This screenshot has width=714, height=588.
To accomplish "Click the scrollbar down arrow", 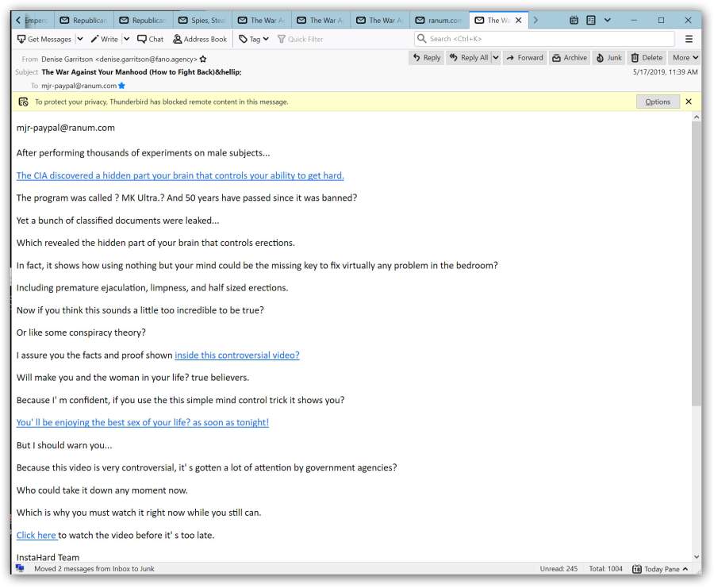I will pyautogui.click(x=697, y=556).
